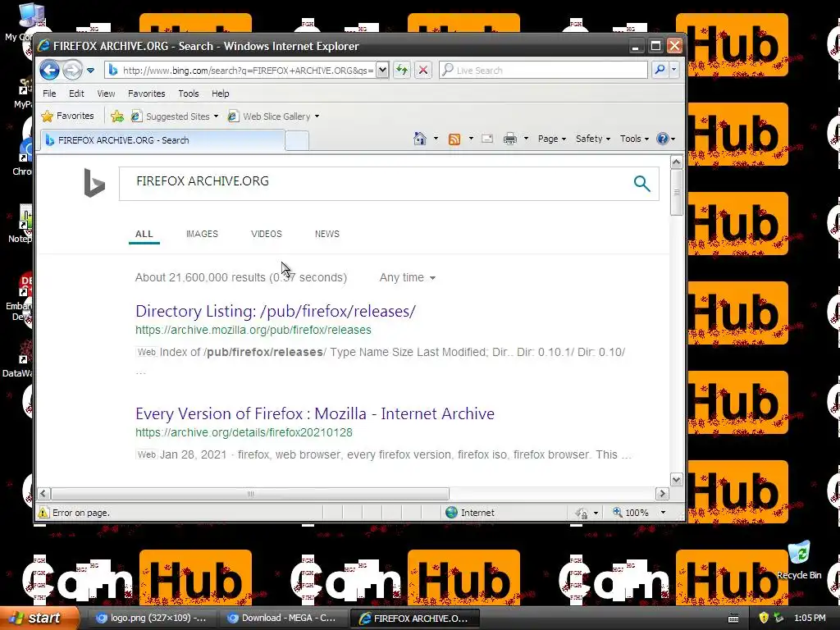The width and height of the screenshot is (840, 630).
Task: Open Web Slice Gallery dropdown
Action: pyautogui.click(x=273, y=116)
